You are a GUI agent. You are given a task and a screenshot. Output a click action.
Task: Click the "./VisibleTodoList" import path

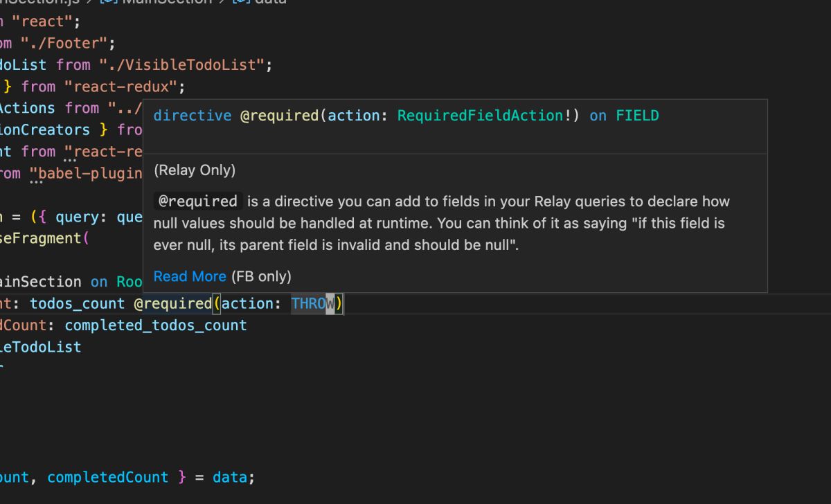(x=182, y=64)
